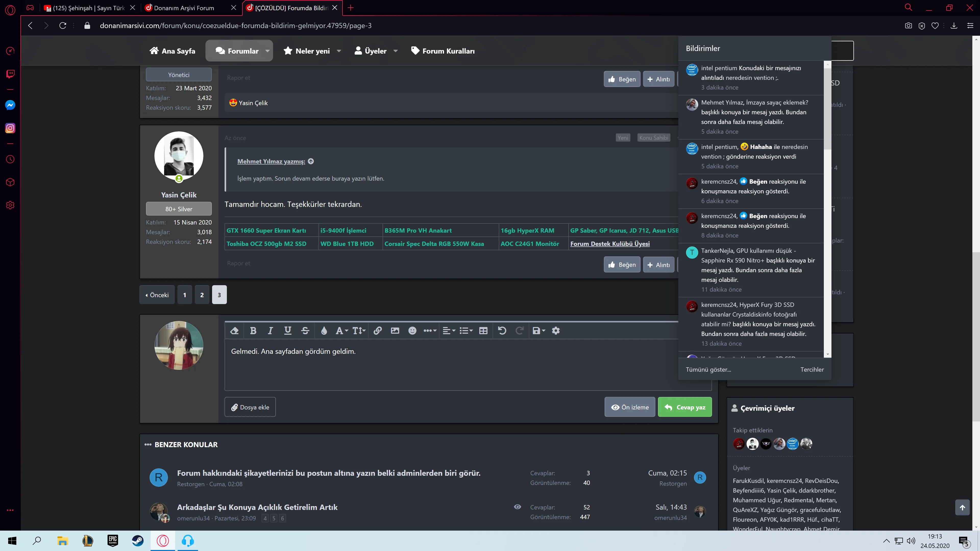Click the Bold formatting icon in editor
Viewport: 980px width, 551px height.
(253, 330)
